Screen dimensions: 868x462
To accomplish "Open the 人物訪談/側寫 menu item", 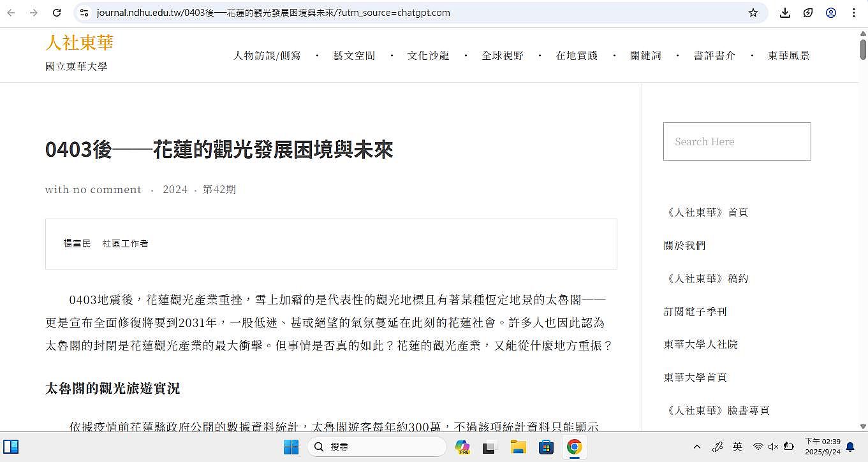I will coord(267,55).
